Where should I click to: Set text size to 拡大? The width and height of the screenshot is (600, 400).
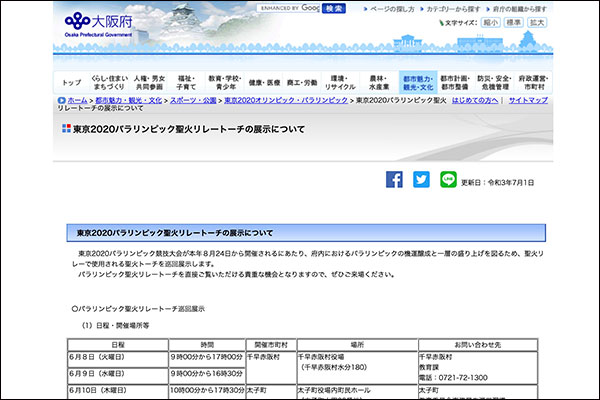pyautogui.click(x=537, y=22)
